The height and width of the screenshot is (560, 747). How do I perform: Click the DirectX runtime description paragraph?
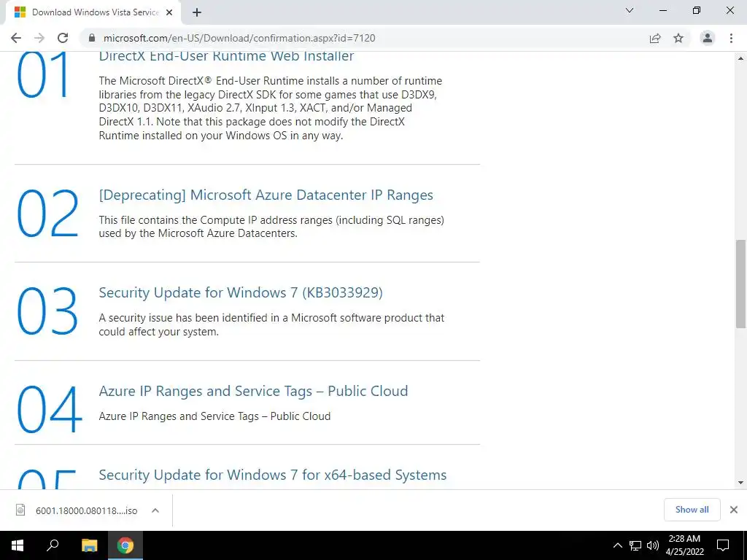(x=271, y=108)
